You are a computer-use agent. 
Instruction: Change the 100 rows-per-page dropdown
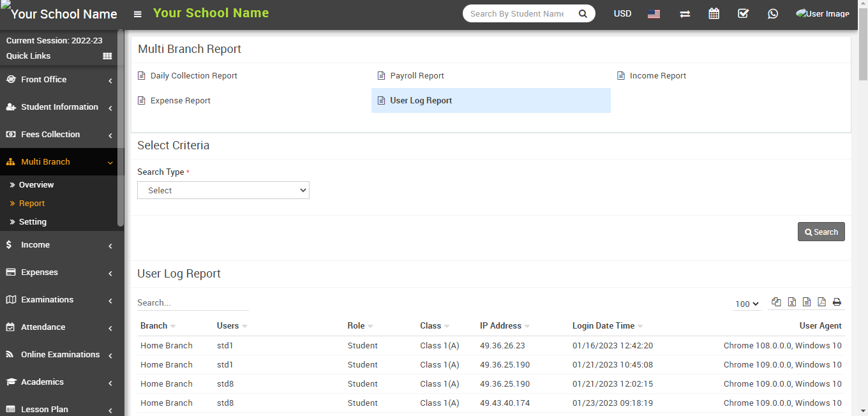747,304
